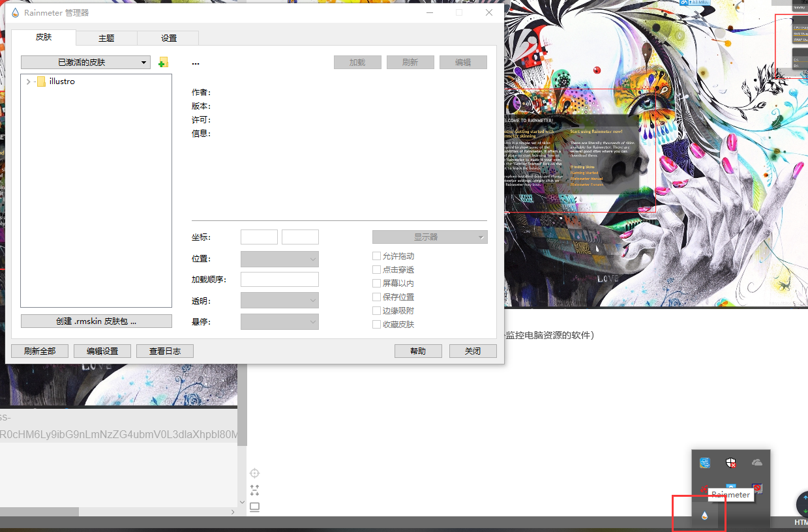Toggle the 保存位置 checkbox

coord(376,297)
